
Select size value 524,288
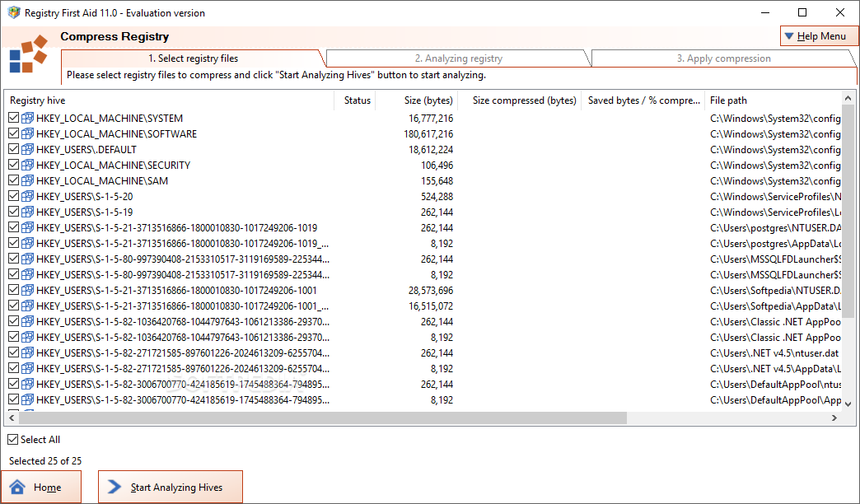[x=437, y=196]
